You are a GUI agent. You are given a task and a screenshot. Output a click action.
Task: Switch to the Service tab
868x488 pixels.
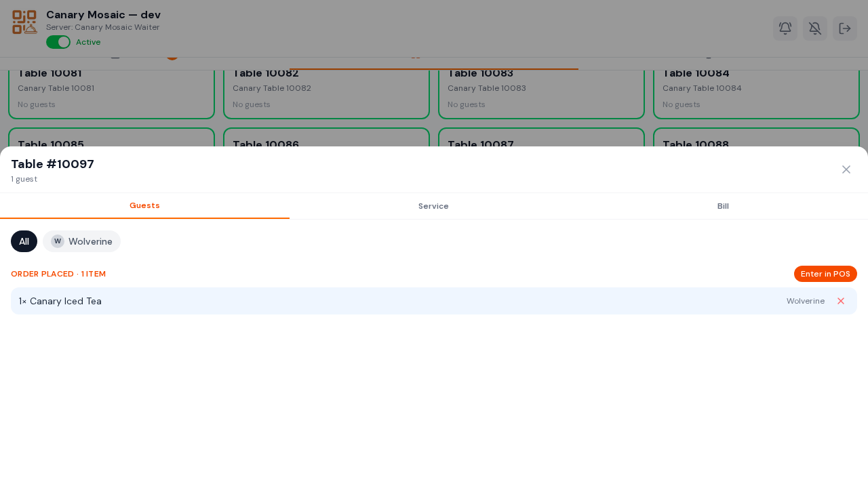(433, 206)
